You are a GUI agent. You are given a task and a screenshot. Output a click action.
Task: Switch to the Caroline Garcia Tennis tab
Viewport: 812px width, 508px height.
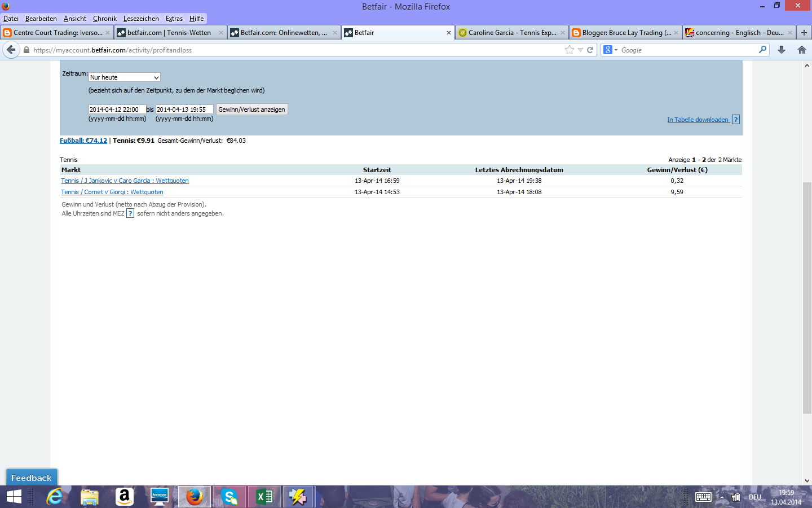[512, 33]
